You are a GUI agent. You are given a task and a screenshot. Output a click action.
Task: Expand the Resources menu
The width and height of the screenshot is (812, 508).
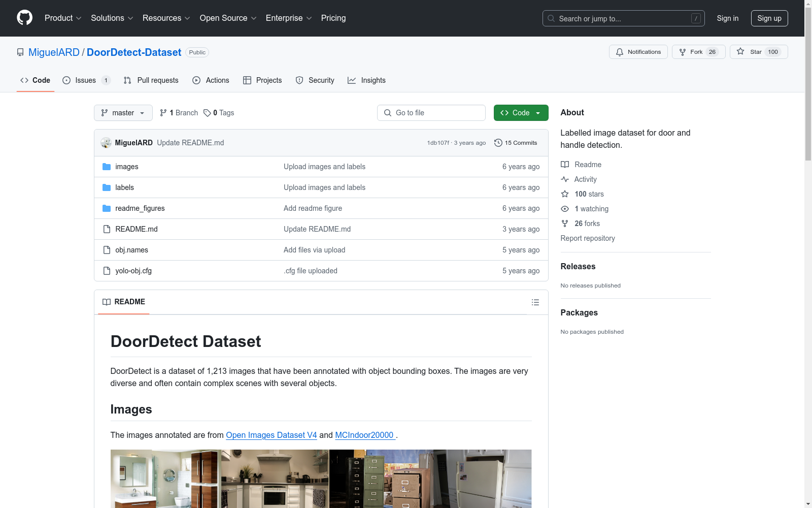[x=166, y=18]
